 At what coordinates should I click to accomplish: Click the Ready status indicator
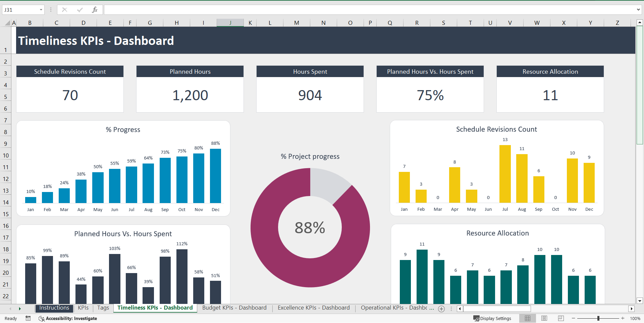[11, 318]
